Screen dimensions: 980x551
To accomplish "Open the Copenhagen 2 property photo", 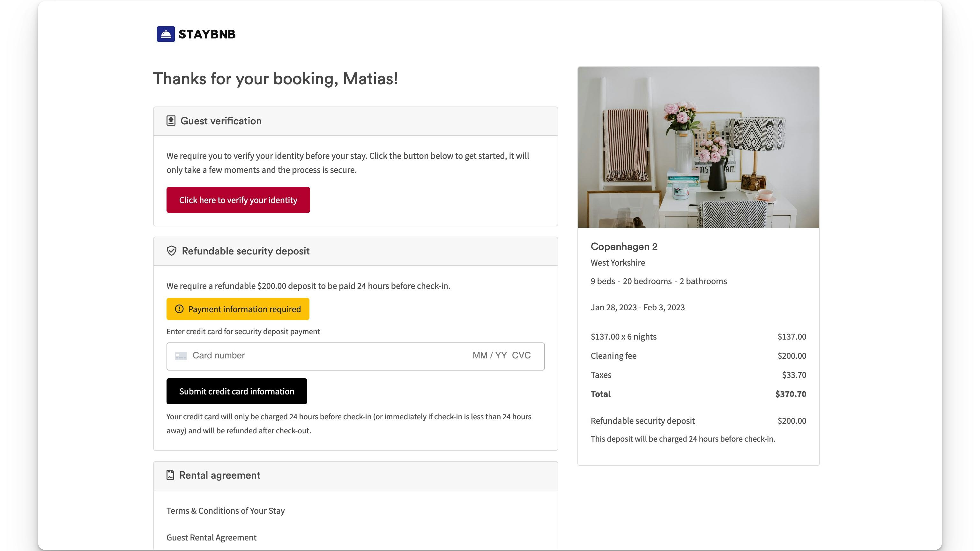I will (698, 147).
